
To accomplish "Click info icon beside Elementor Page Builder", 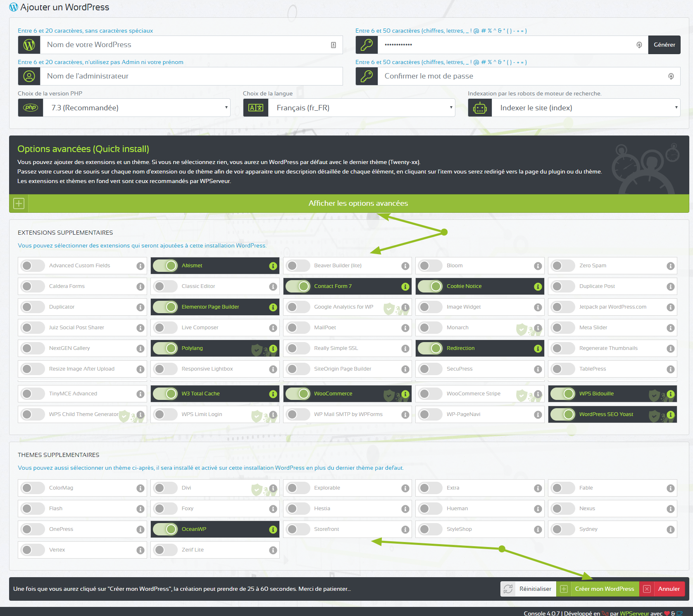I will 273,307.
